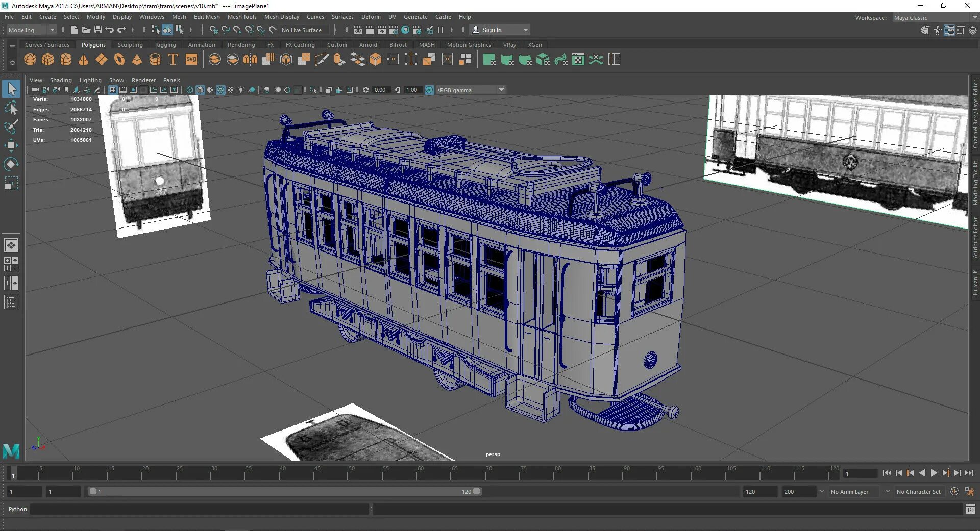Select the Multi-Cut knife tool icon
This screenshot has height=531, width=980.
(322, 60)
